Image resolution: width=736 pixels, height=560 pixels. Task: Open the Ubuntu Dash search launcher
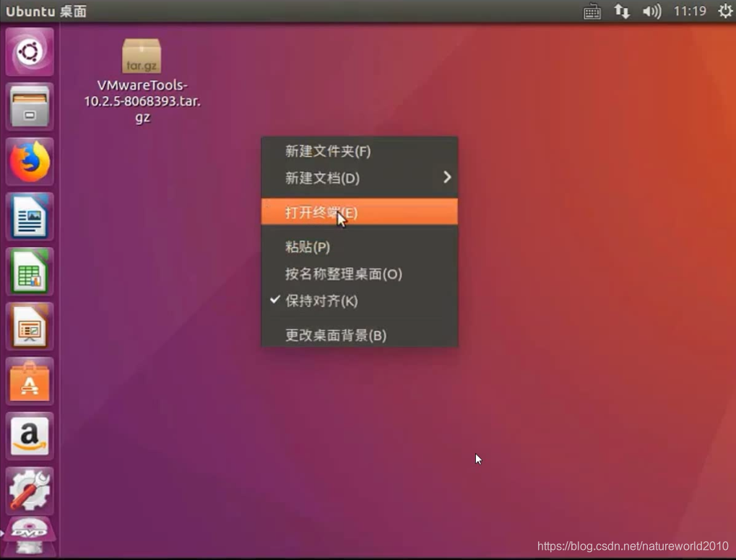coord(30,51)
